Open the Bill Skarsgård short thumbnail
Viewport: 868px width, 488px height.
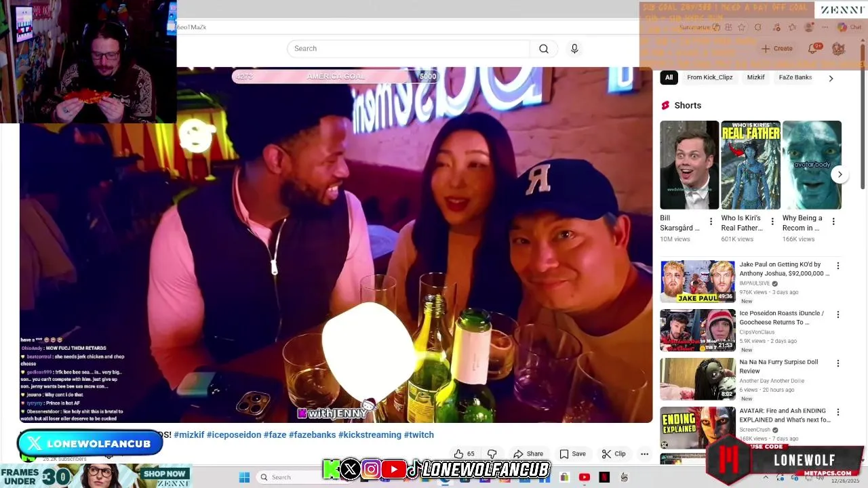pyautogui.click(x=689, y=165)
